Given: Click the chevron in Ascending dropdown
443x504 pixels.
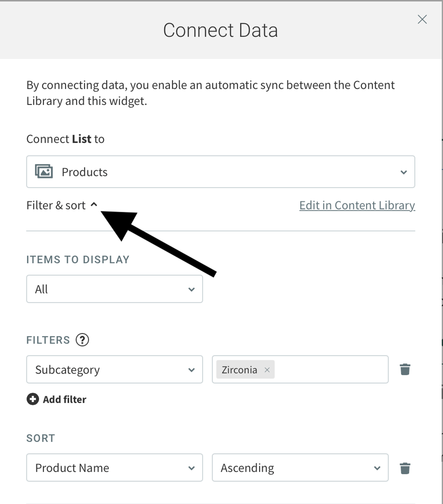Looking at the screenshot, I should pyautogui.click(x=377, y=468).
